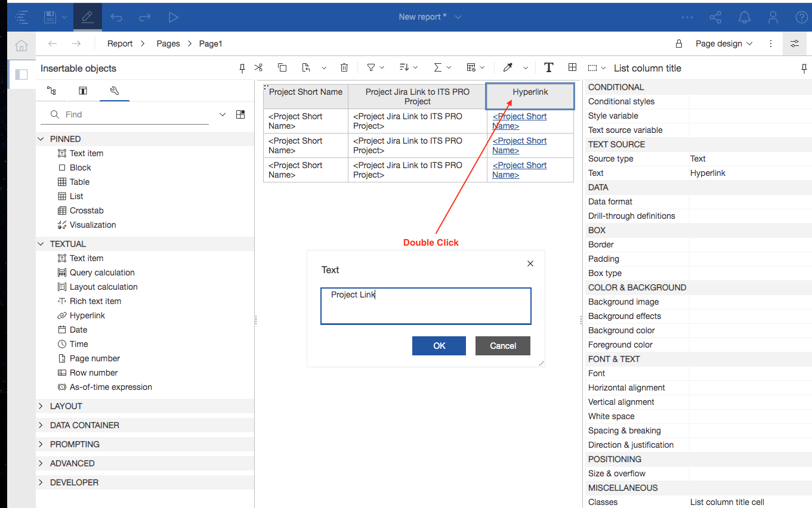This screenshot has height=508, width=812.
Task: Open the vertical ellipsis more menu
Action: 771,44
